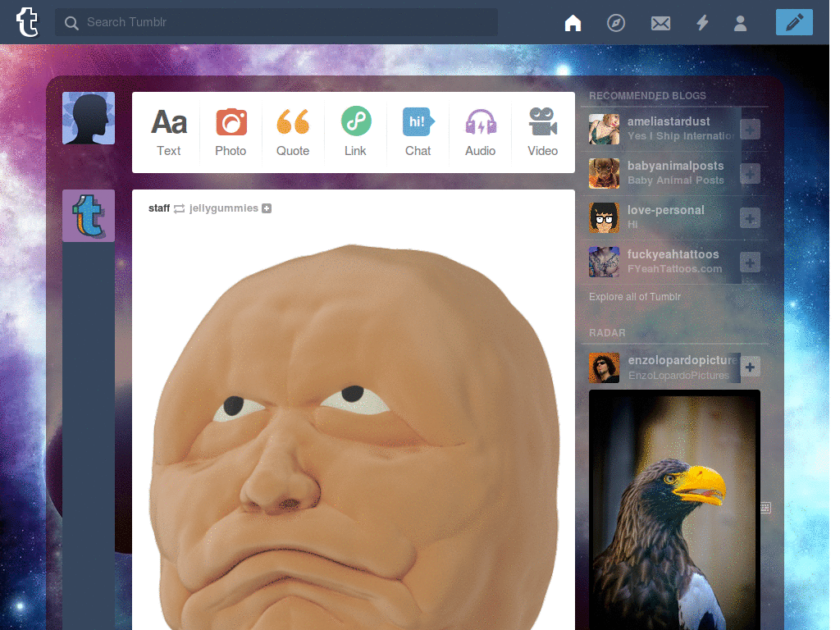Follow fuckyeahtattoos with plus button
The width and height of the screenshot is (840, 630).
click(750, 262)
